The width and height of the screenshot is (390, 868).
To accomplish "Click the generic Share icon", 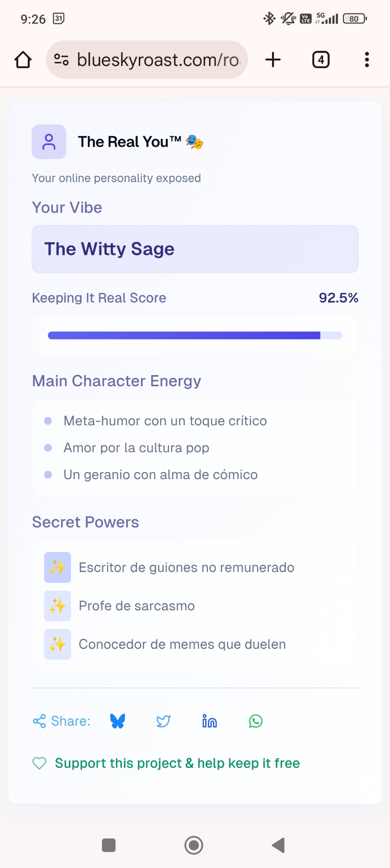I will pyautogui.click(x=39, y=721).
